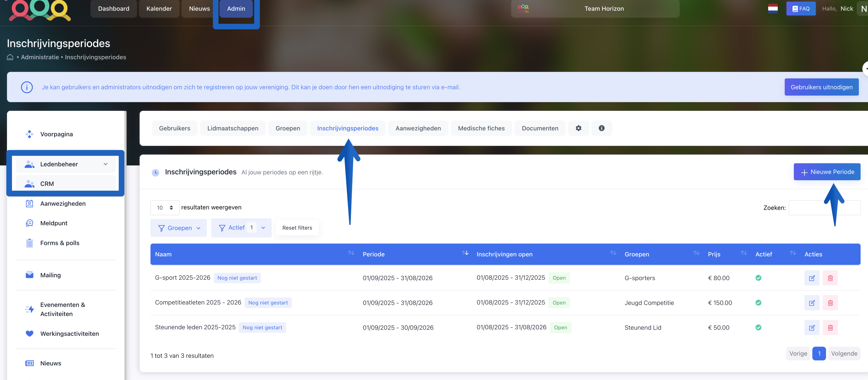Click the Mailing envelope icon
Image resolution: width=868 pixels, height=380 pixels.
(29, 275)
